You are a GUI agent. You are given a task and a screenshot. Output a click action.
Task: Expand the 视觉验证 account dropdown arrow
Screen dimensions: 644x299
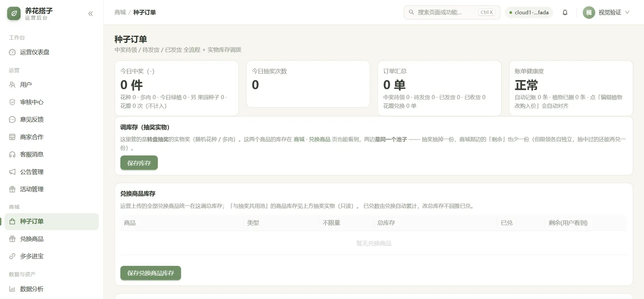pyautogui.click(x=627, y=12)
